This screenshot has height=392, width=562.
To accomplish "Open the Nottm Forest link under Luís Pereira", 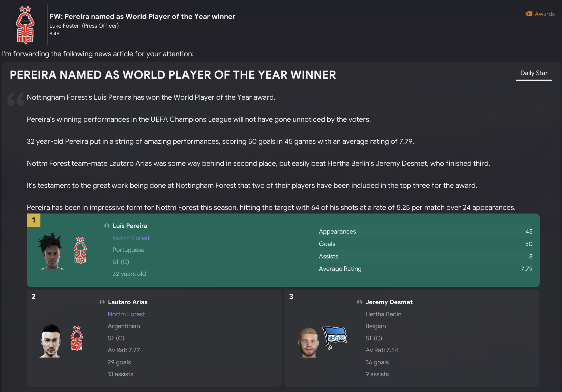I will click(131, 238).
